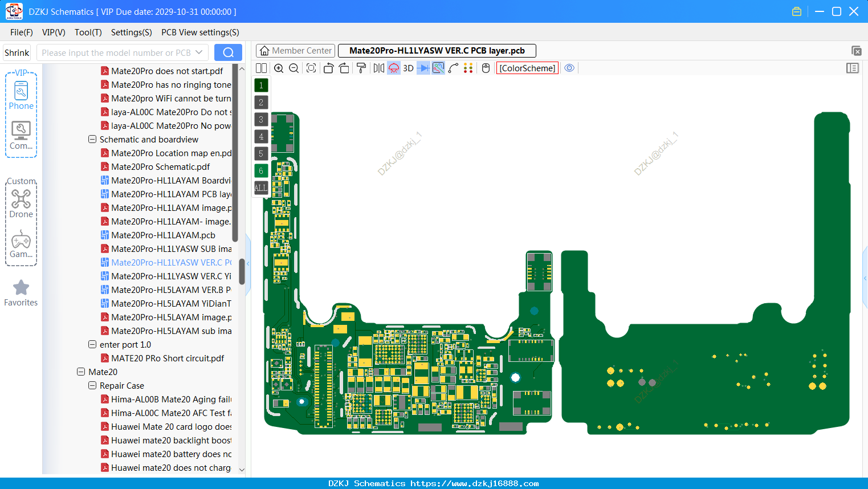Viewport: 868px width, 489px height.
Task: Toggle the trace routing view button
Action: pos(438,68)
